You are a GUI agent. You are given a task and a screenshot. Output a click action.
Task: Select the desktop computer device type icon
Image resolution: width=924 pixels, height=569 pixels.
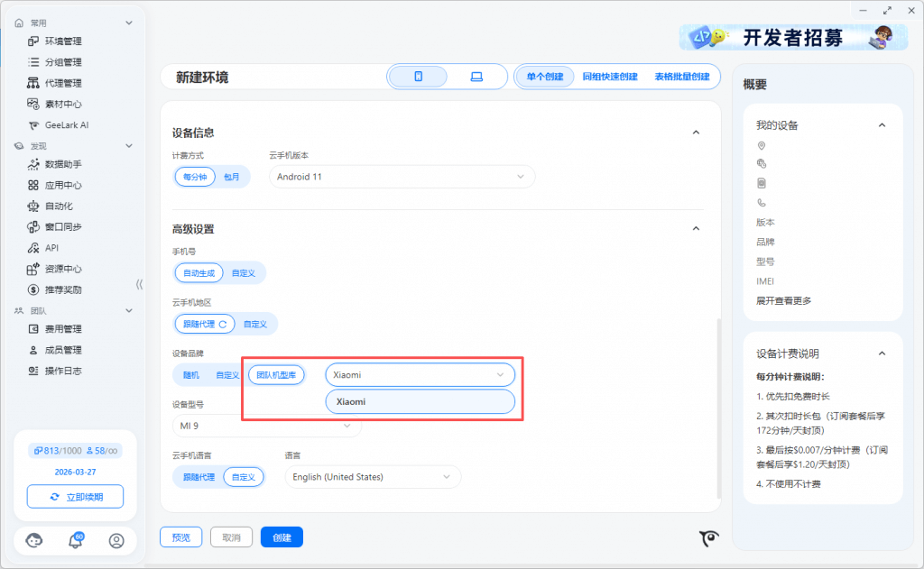pyautogui.click(x=476, y=77)
